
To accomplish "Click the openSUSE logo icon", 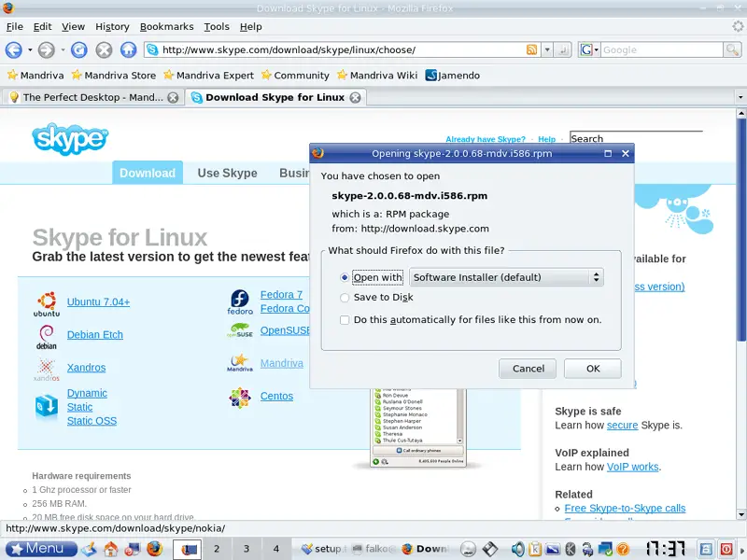I will (x=240, y=330).
